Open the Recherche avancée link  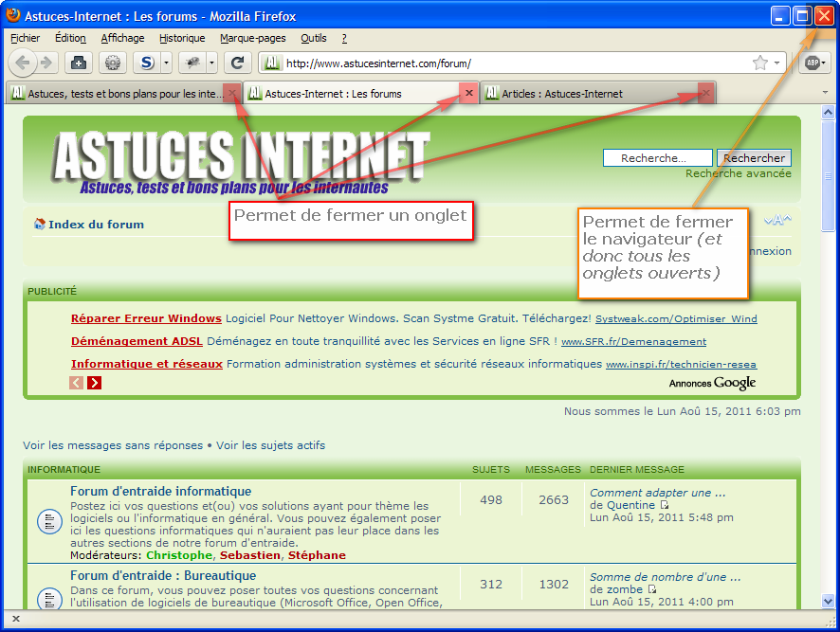[739, 173]
